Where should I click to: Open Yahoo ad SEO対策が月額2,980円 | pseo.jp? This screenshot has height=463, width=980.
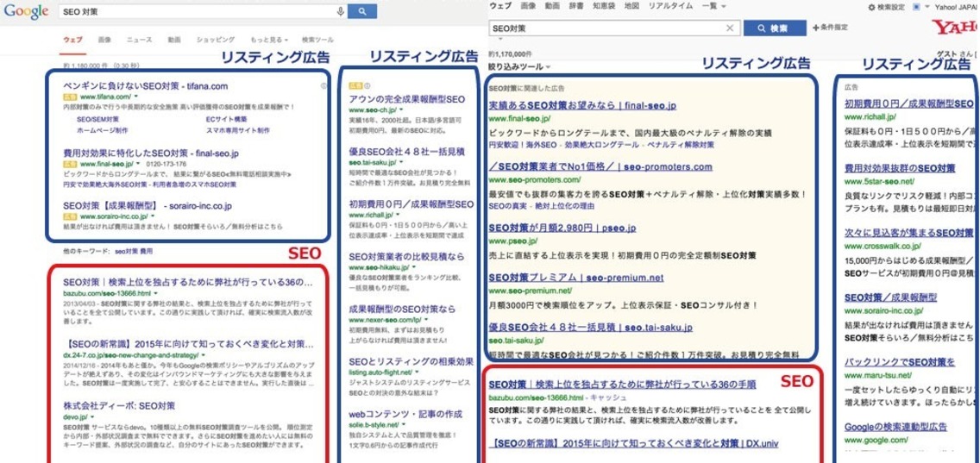562,228
